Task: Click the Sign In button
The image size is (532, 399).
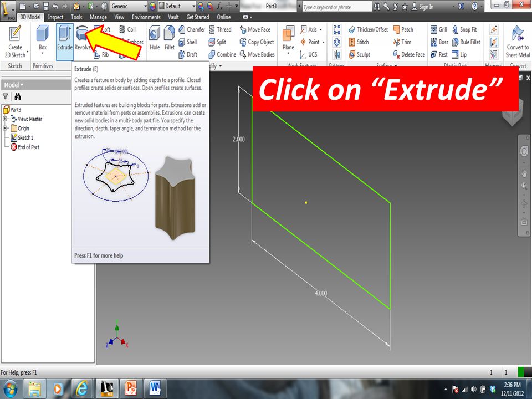Action: pyautogui.click(x=422, y=7)
